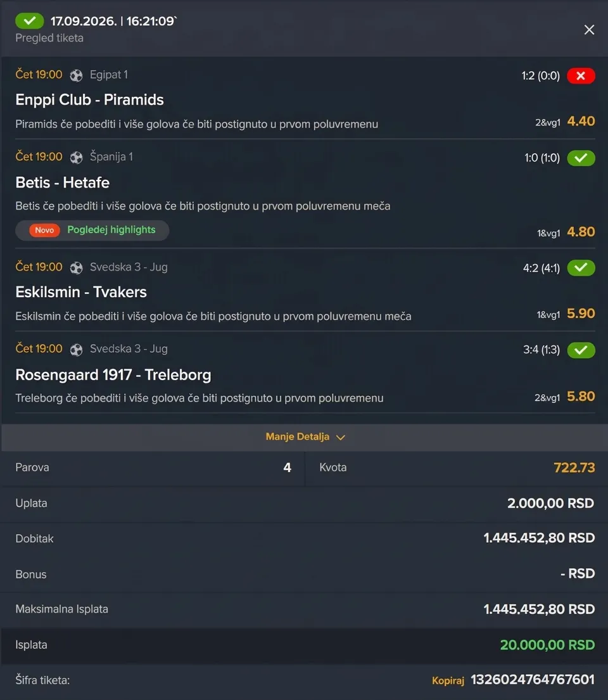Click the red lost badge for Enppi Club match
This screenshot has width=608, height=700.
(x=581, y=76)
